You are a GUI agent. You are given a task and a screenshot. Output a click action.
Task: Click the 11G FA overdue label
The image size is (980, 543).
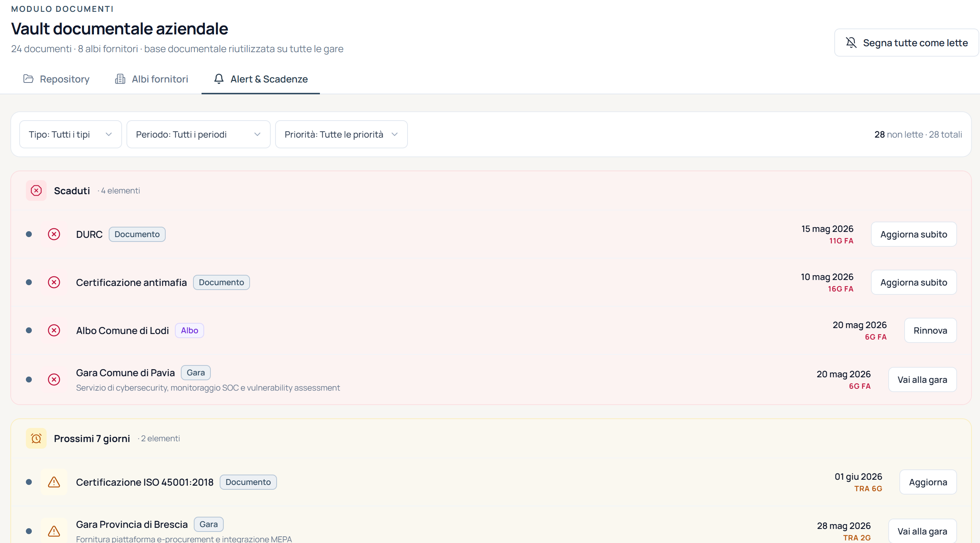pyautogui.click(x=842, y=241)
